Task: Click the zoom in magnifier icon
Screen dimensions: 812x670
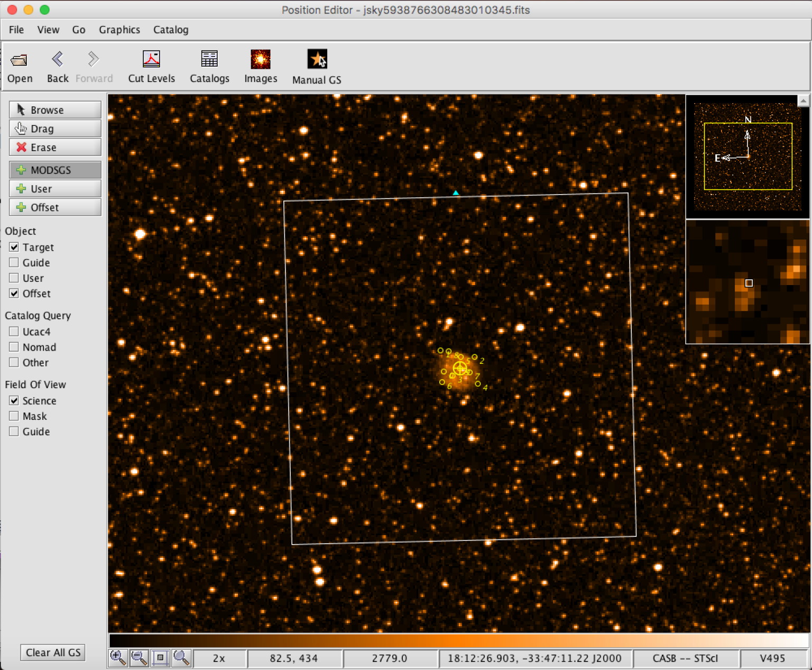Action: tap(118, 658)
